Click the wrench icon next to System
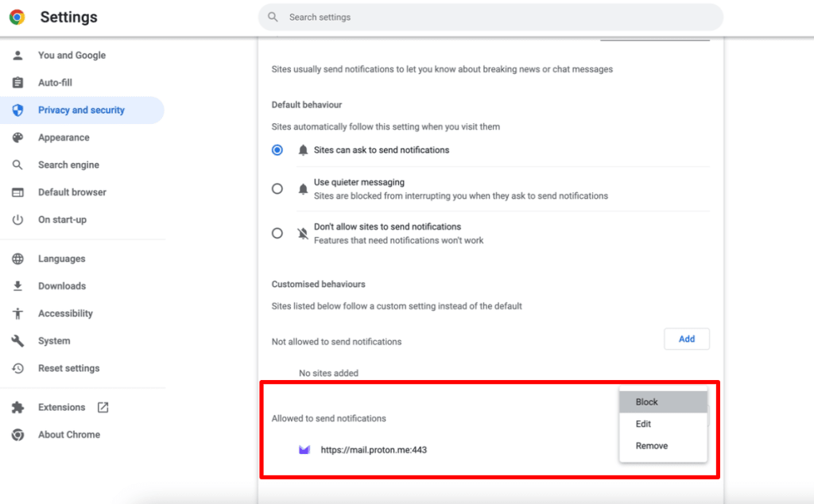 tap(17, 340)
